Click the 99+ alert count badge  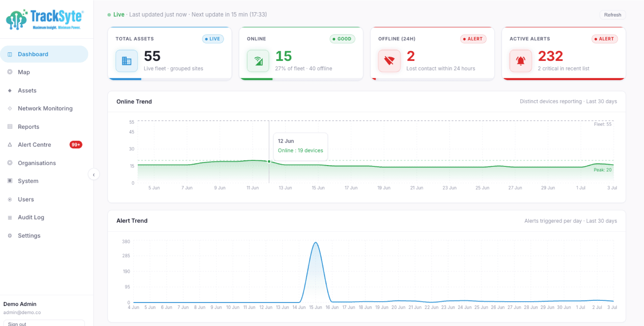(x=76, y=145)
